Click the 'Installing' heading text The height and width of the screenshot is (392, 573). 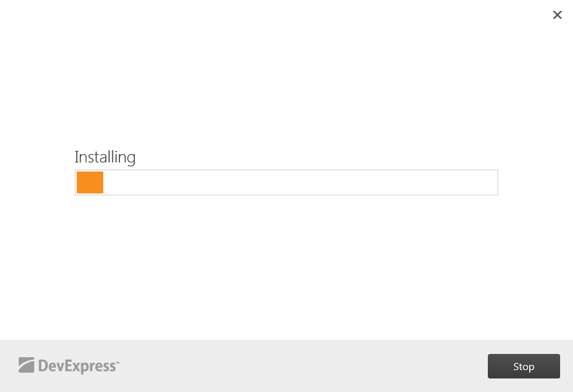[105, 156]
